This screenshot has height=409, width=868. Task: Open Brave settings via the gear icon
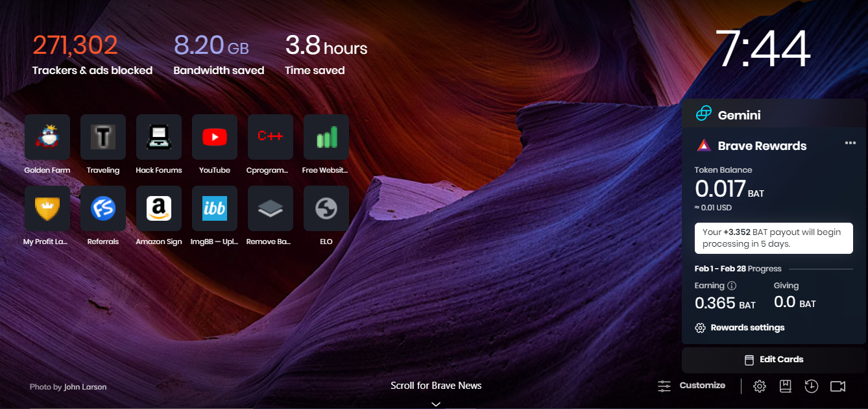tap(760, 386)
